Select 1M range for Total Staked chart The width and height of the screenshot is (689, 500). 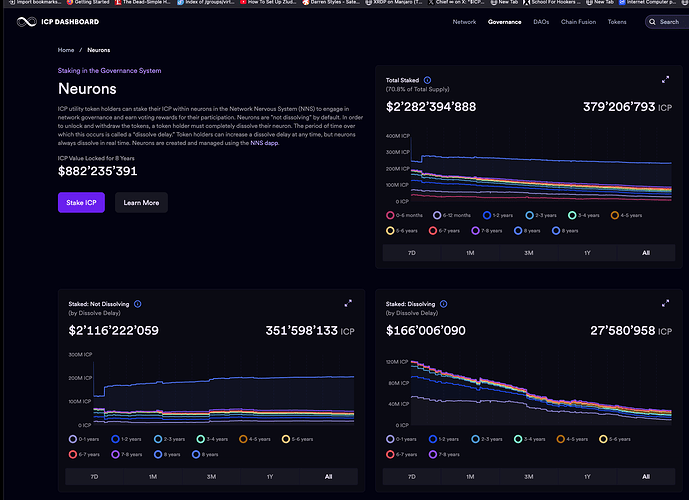point(470,253)
